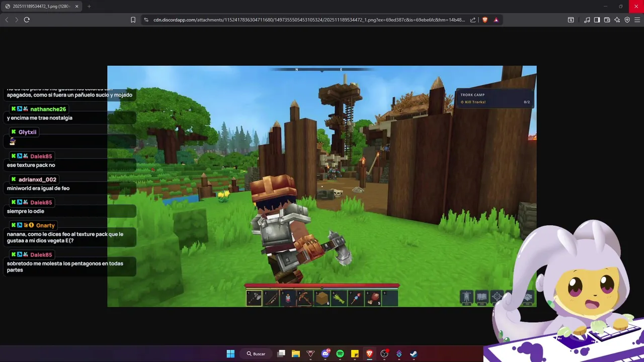Select empty hotbar slot 9
The width and height of the screenshot is (644, 362).
click(390, 298)
